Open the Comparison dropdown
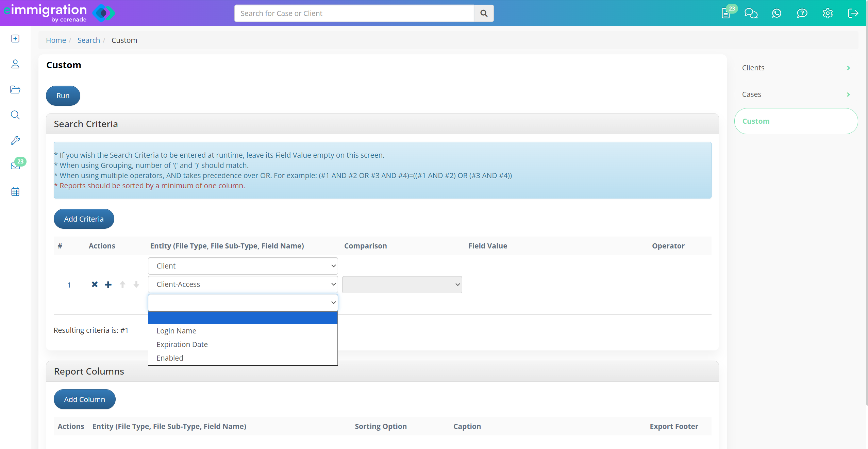The image size is (868, 449). click(x=402, y=284)
